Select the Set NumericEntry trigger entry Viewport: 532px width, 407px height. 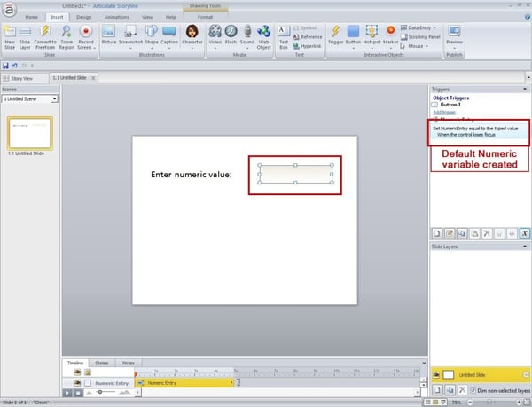click(479, 131)
